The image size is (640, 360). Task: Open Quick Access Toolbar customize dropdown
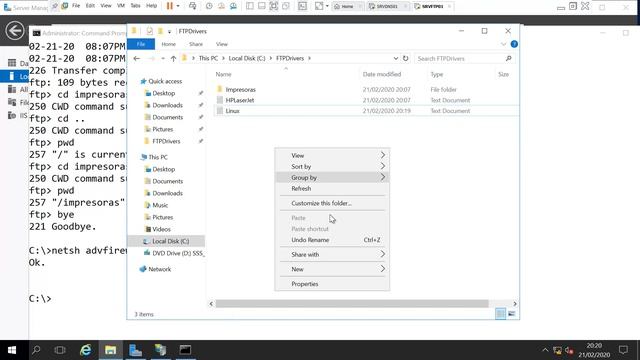[x=169, y=31]
